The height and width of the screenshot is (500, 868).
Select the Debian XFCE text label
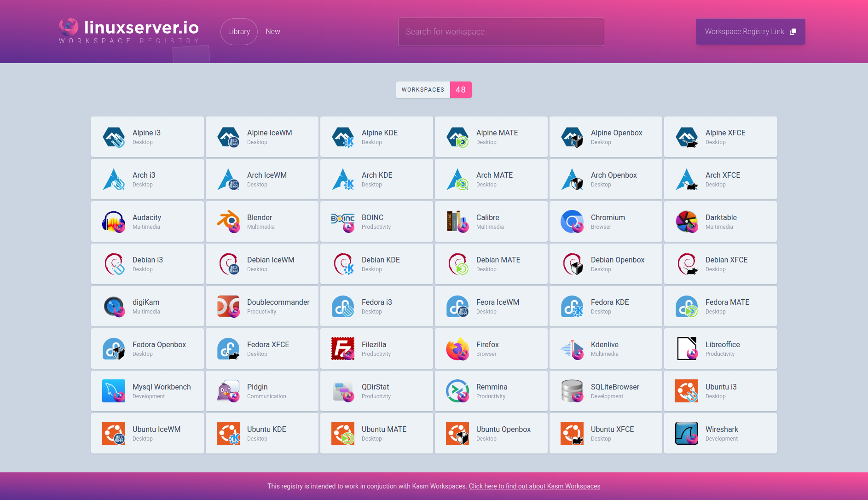(x=727, y=260)
